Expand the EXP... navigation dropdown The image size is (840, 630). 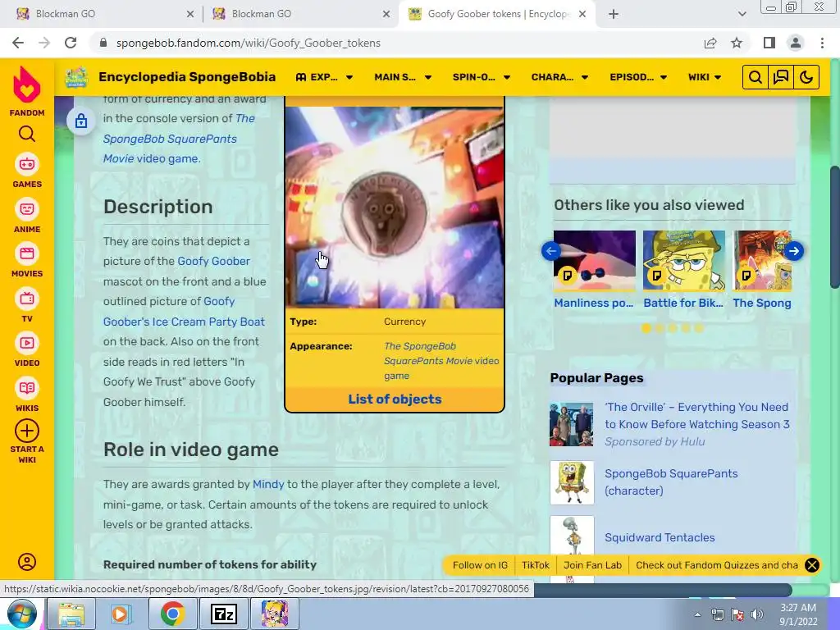324,77
